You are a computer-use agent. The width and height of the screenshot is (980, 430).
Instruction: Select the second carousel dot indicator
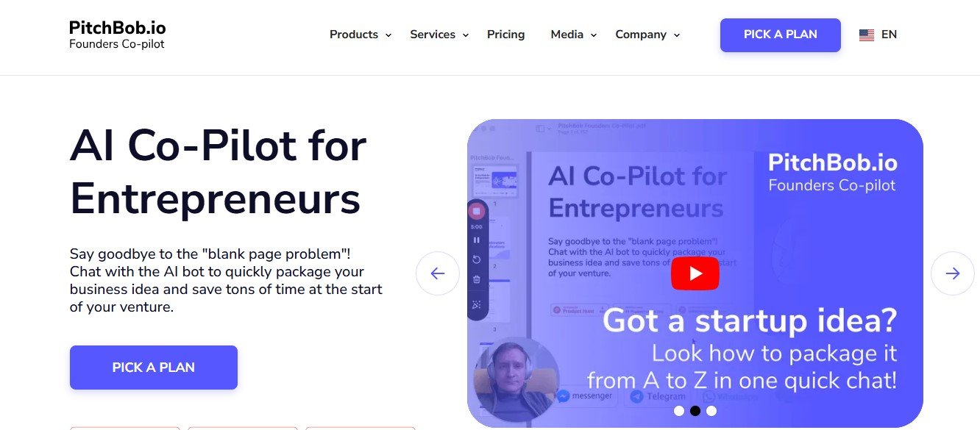tap(695, 411)
